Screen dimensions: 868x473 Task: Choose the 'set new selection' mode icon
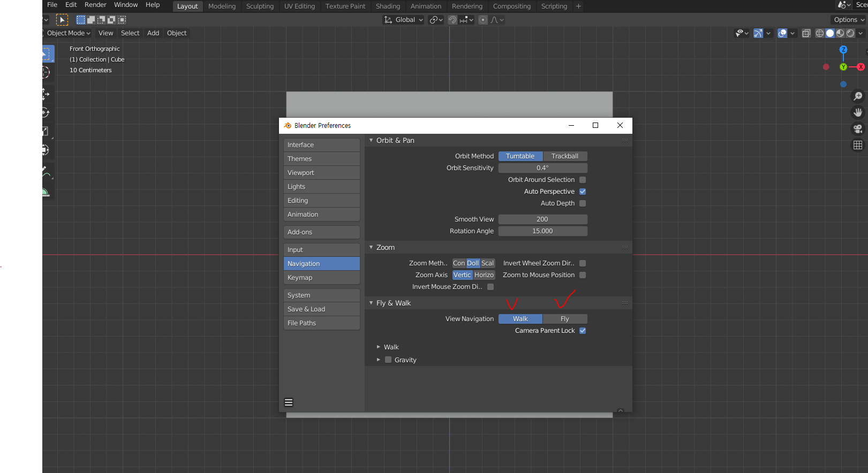(x=81, y=20)
